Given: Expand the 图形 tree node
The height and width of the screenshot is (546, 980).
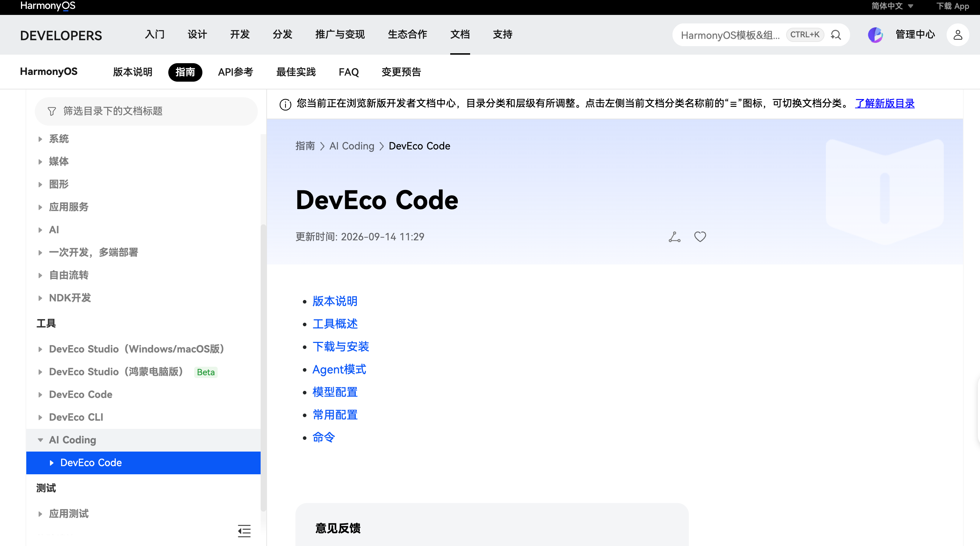Looking at the screenshot, I should point(40,185).
